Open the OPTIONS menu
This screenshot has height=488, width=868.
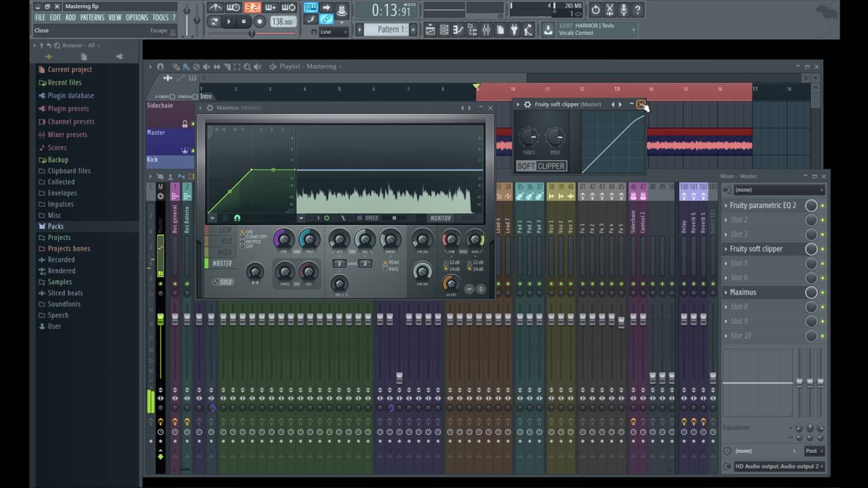click(x=136, y=18)
